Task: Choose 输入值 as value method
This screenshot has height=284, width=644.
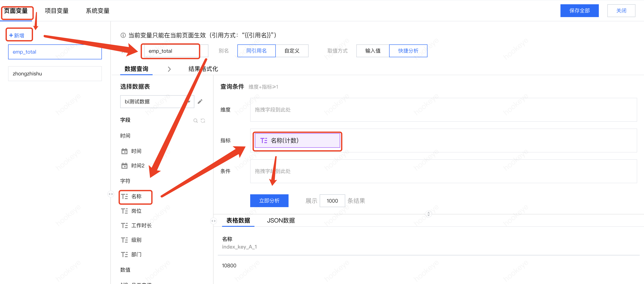Action: pyautogui.click(x=373, y=51)
